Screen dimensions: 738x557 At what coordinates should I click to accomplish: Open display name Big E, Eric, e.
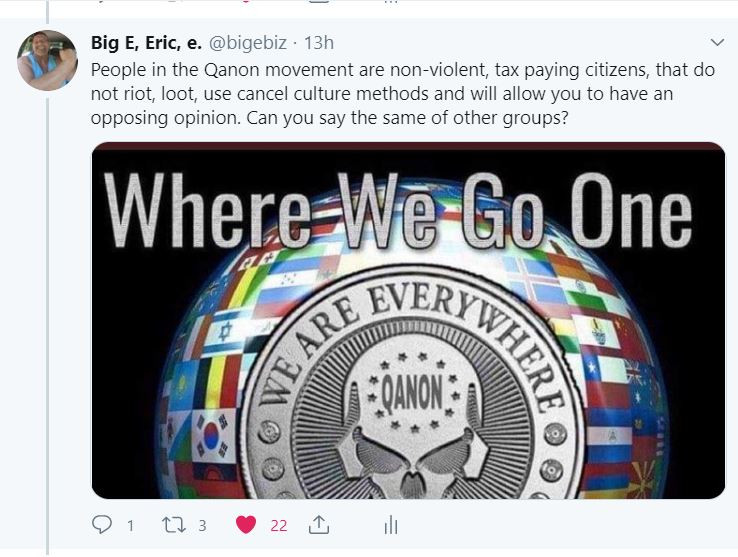click(146, 43)
